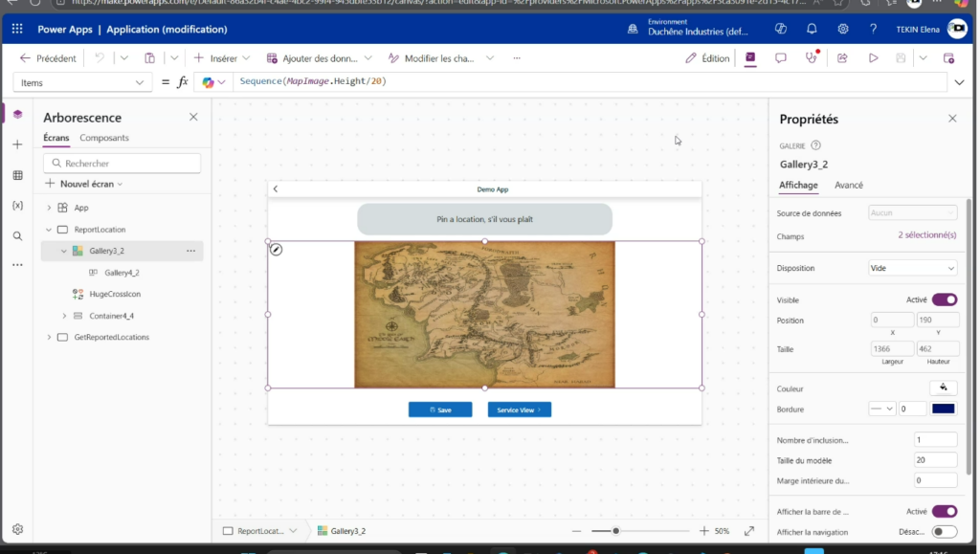980x554 pixels.
Task: Open settings gear at bottom left
Action: point(17,529)
